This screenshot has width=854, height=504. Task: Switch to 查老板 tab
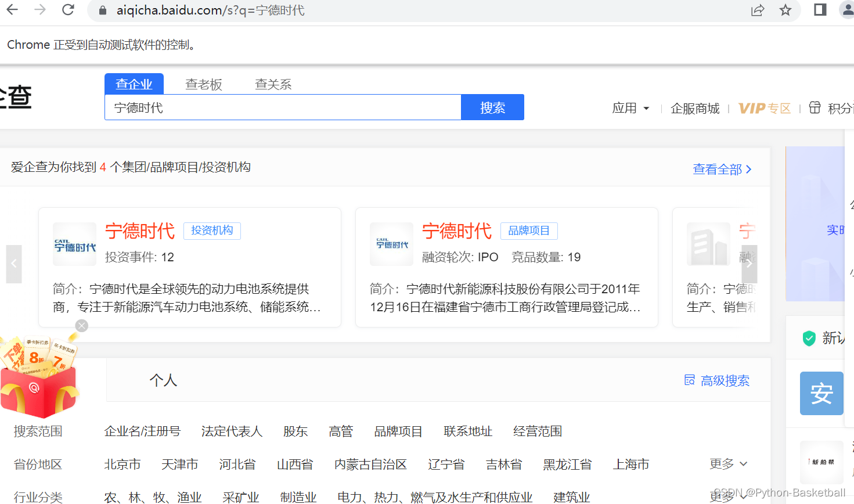click(x=204, y=84)
